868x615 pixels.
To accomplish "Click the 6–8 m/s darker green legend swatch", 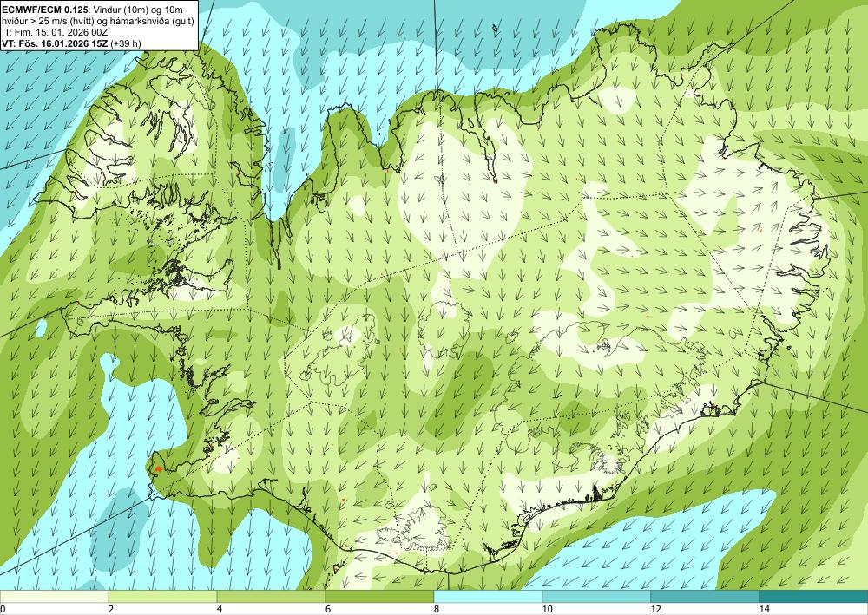I will pyautogui.click(x=380, y=597).
